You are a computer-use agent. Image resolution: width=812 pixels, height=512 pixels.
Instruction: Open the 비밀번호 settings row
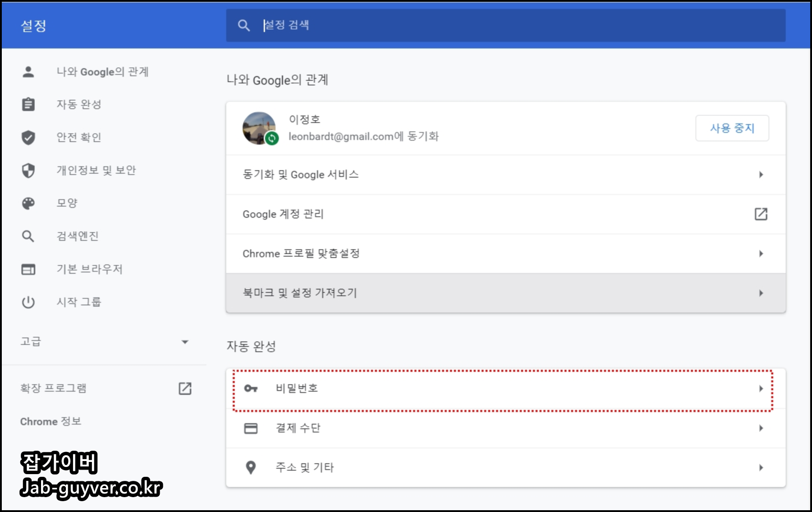coord(506,388)
